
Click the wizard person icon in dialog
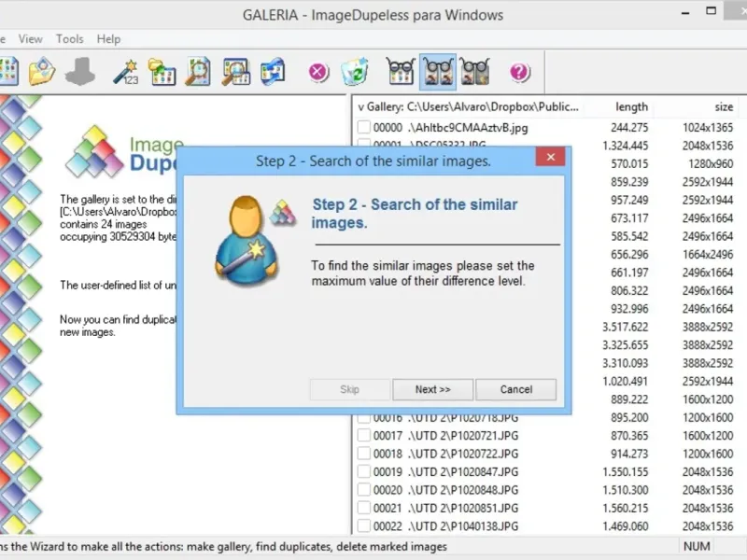point(247,241)
